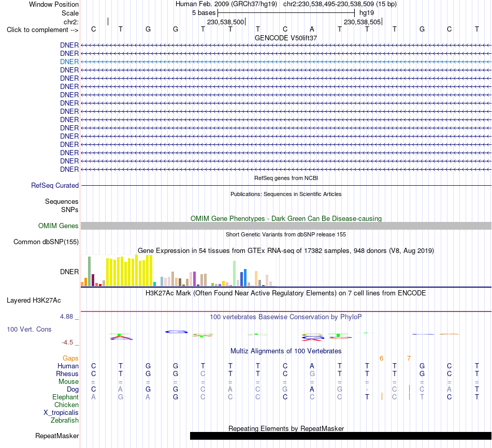Click the only 'A' base in complement row
Viewport: 492px width, 448px height.
(x=312, y=29)
